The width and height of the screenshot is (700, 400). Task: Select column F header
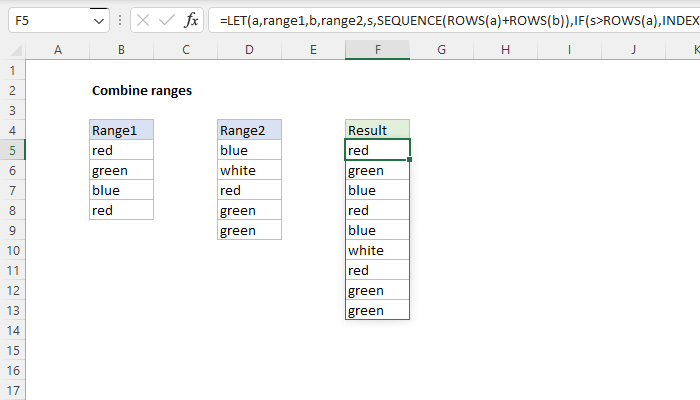(x=378, y=50)
